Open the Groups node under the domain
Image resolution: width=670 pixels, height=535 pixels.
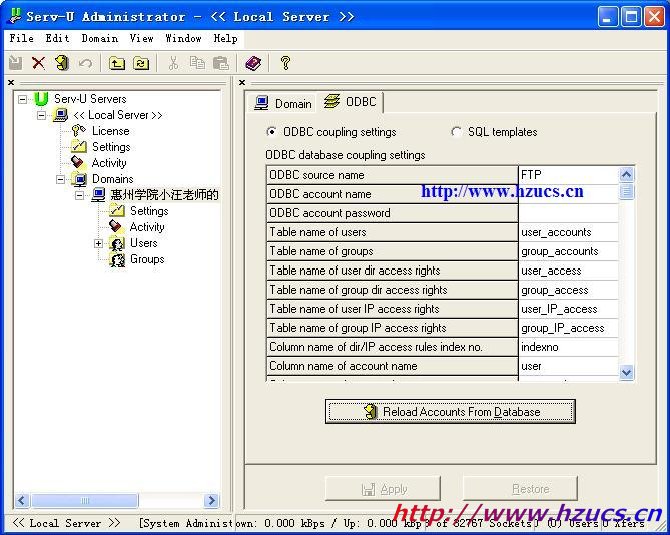[146, 259]
